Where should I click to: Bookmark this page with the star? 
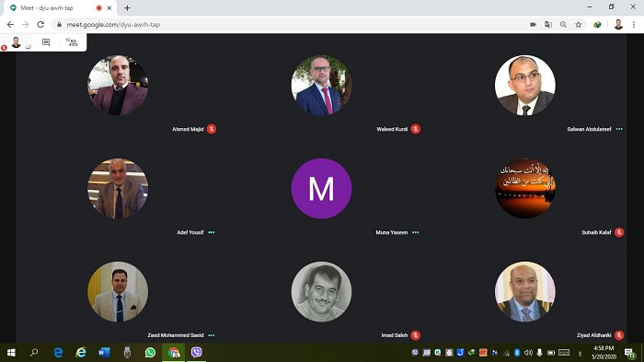579,25
